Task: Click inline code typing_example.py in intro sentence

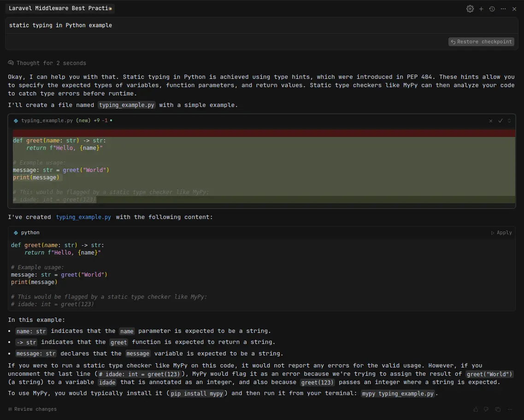Action: tap(127, 105)
